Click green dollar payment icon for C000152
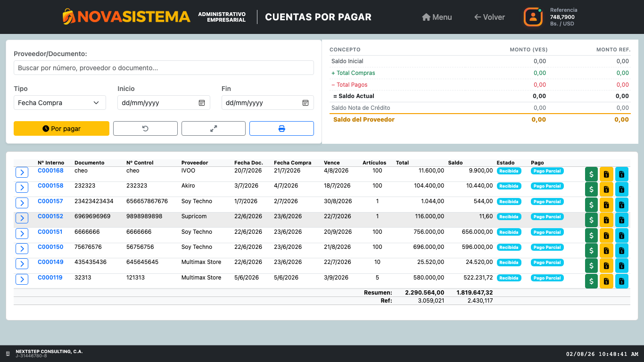 coord(591,220)
